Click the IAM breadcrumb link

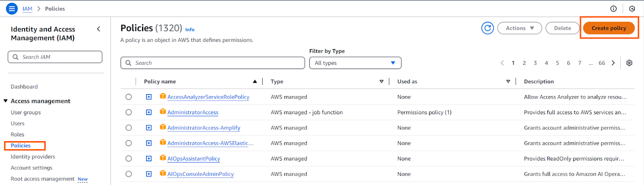tap(27, 8)
